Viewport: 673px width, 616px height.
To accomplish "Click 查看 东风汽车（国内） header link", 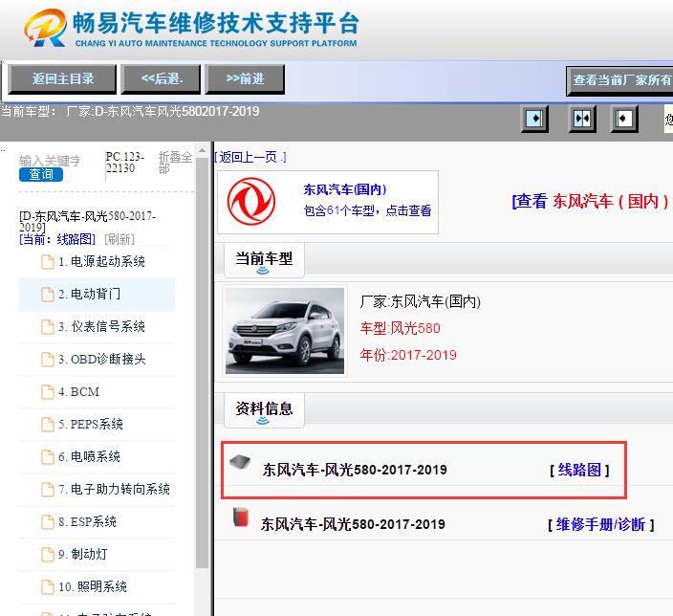I will point(592,201).
